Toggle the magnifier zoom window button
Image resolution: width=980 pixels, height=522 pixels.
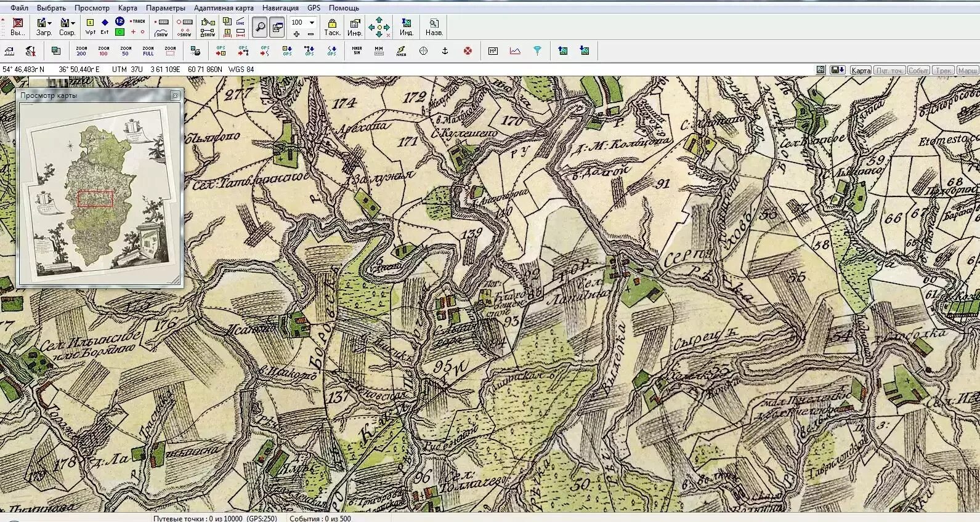tap(261, 27)
